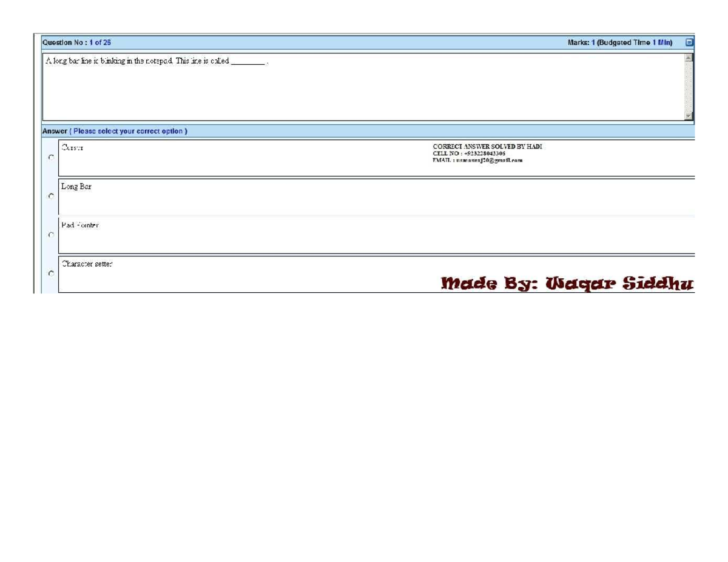Click the Question No 1 of 26 label
The image size is (728, 562).
[76, 42]
